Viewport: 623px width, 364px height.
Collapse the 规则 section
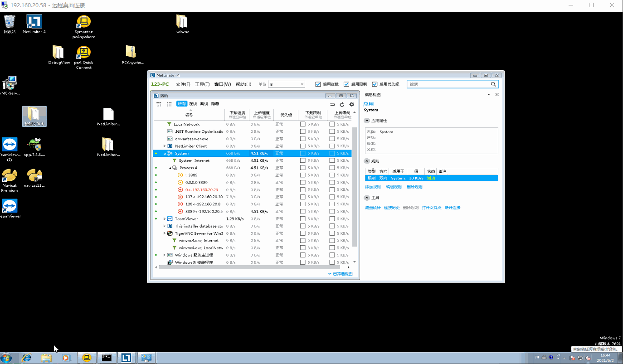[367, 161]
